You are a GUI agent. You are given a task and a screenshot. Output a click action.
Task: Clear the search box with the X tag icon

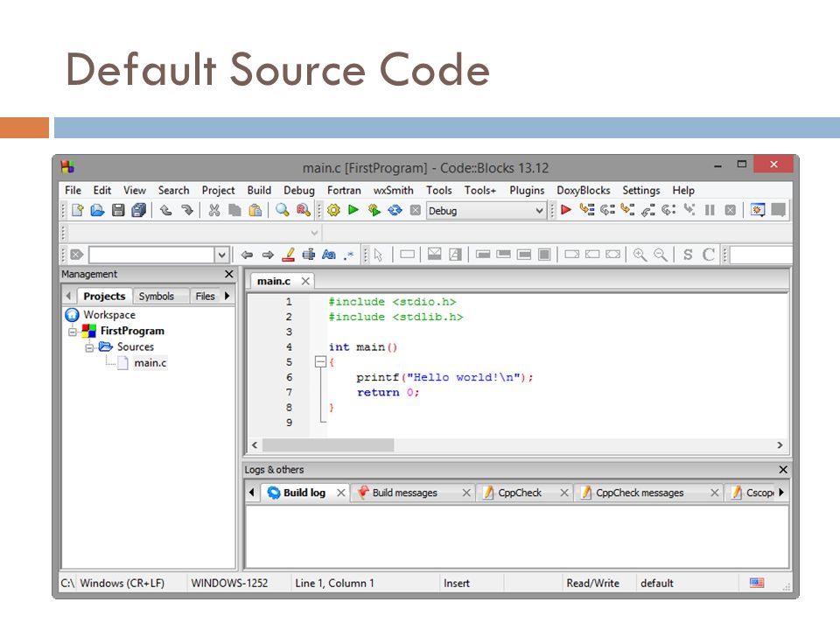(x=77, y=255)
